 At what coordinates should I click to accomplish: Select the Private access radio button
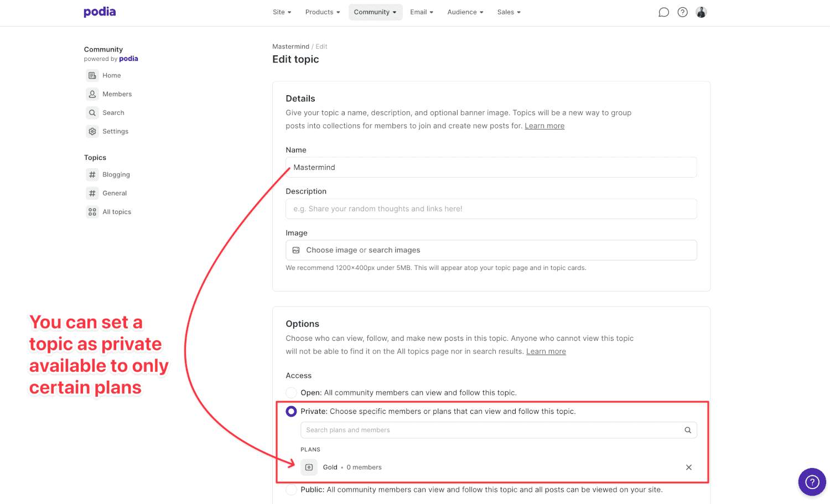[291, 412]
